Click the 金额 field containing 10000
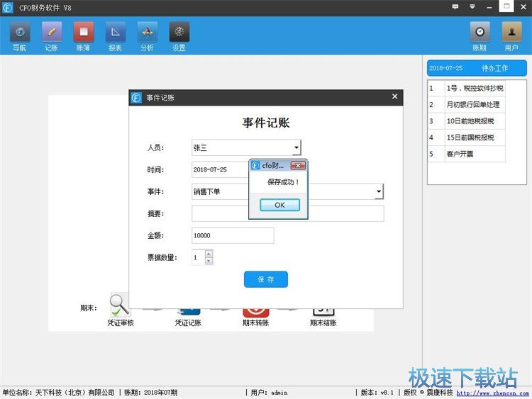The width and height of the screenshot is (532, 399). pyautogui.click(x=233, y=235)
